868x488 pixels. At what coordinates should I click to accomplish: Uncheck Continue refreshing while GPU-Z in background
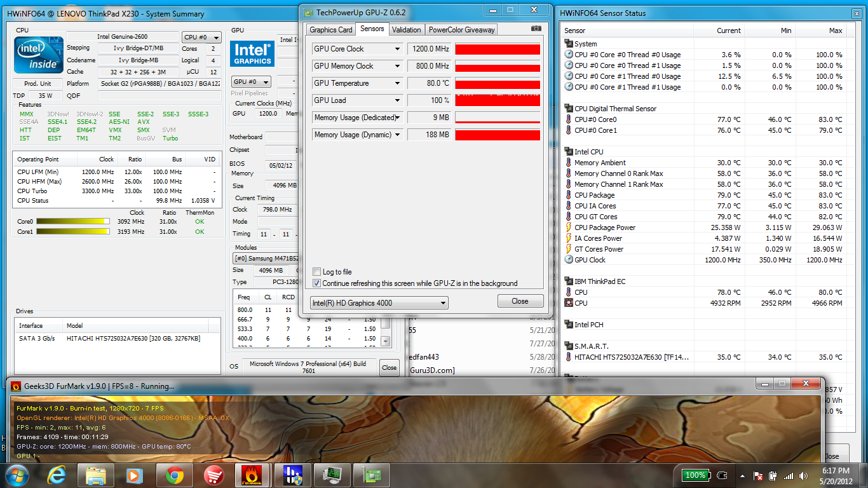click(x=316, y=283)
